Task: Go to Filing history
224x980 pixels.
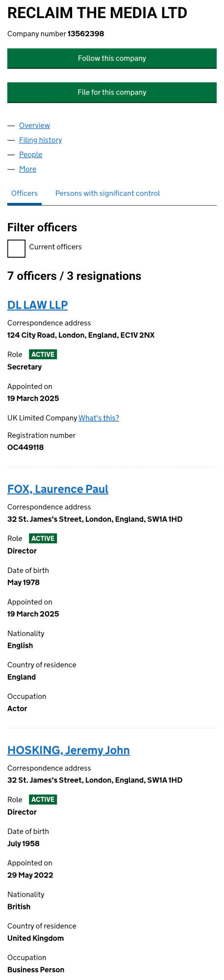Action: (x=41, y=140)
